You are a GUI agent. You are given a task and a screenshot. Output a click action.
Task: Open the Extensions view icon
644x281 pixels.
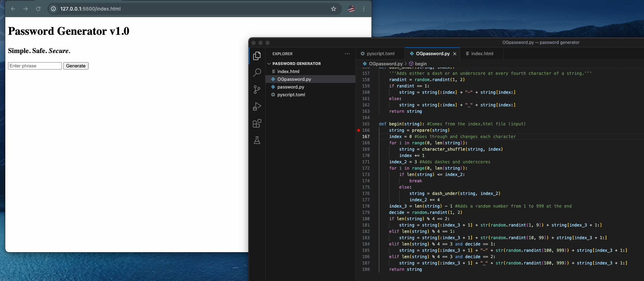coord(257,123)
